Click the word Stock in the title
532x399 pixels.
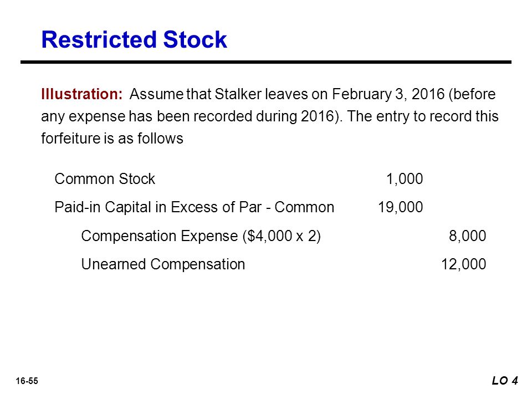195,40
